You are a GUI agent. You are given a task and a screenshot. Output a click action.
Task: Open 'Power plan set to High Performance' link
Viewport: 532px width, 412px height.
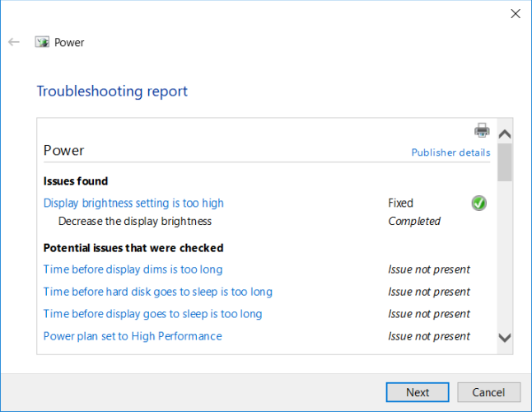[x=133, y=336]
